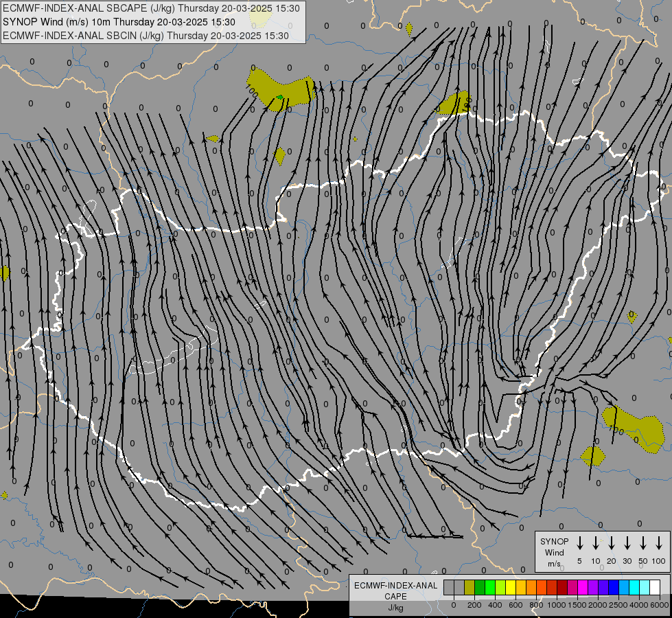672x618 pixels.
Task: Click the SYNOP Wind 10m title line
Action: pos(119,22)
